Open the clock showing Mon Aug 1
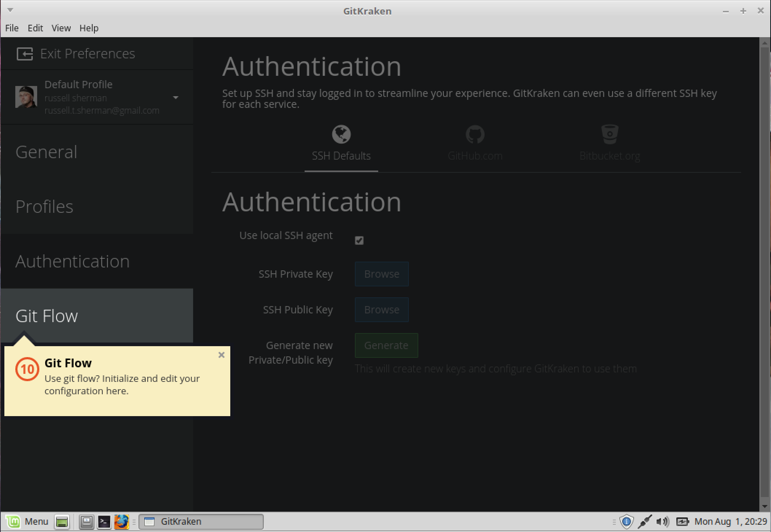 click(731, 522)
